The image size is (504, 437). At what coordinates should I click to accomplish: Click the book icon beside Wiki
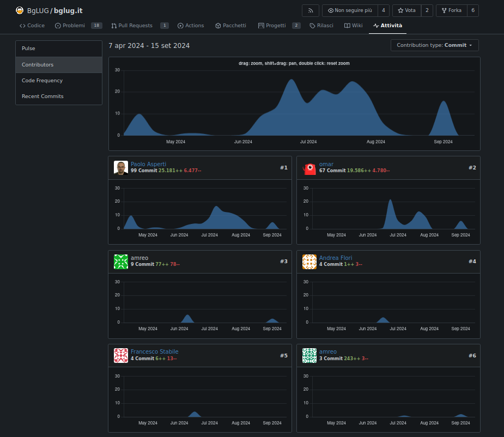tap(347, 26)
